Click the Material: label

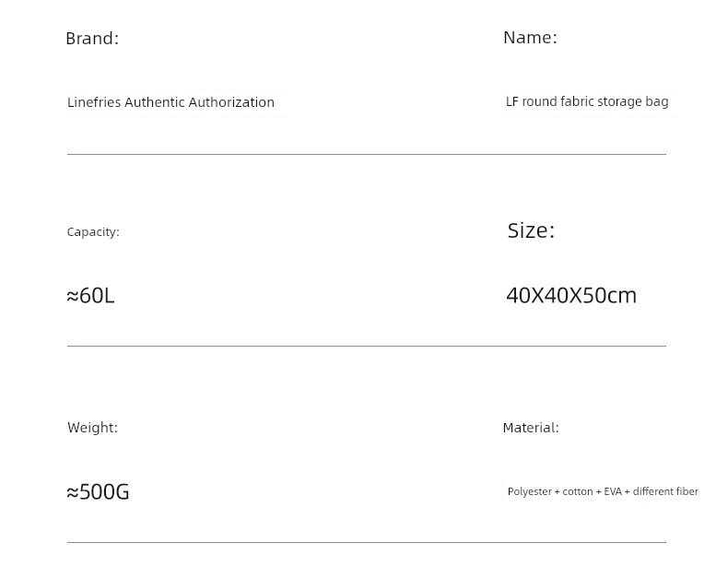(531, 428)
